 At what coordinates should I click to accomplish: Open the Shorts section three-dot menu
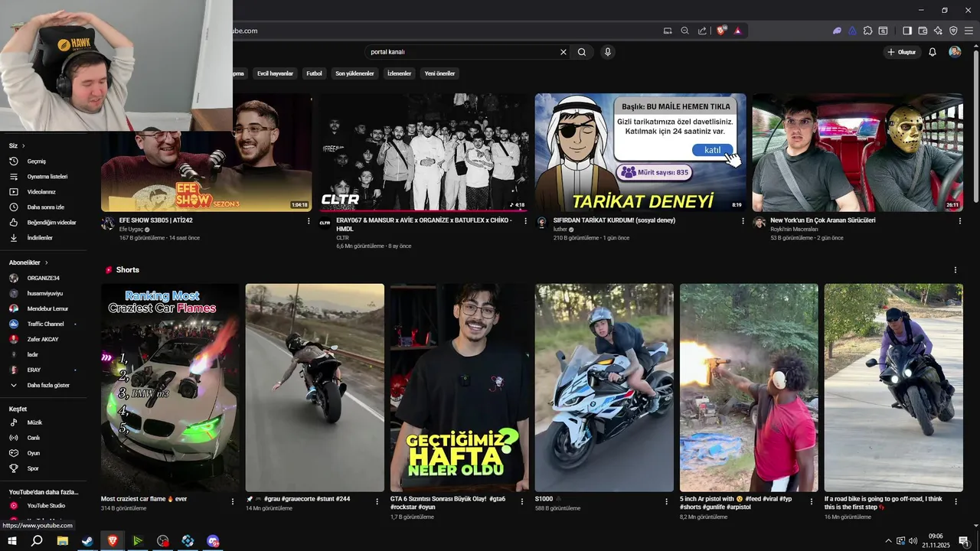955,270
